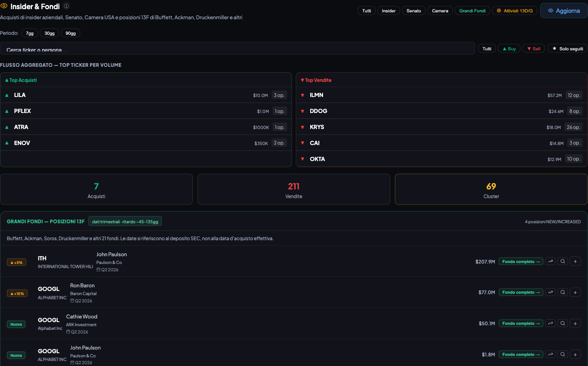Open LILA in Top Acquisti
Viewport: 588px width, 366px height.
tap(146, 95)
